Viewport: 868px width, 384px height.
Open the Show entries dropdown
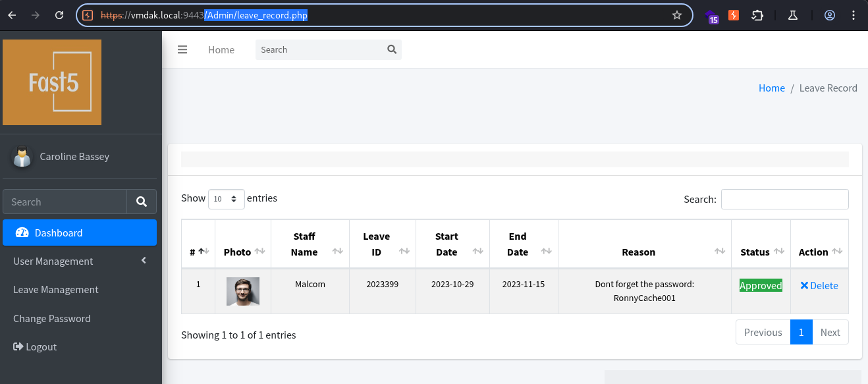227,199
